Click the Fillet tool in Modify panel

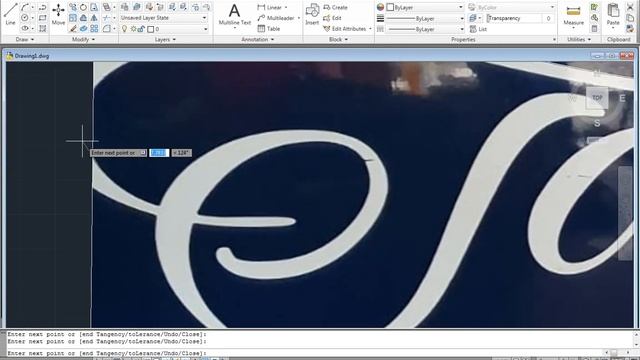click(106, 29)
